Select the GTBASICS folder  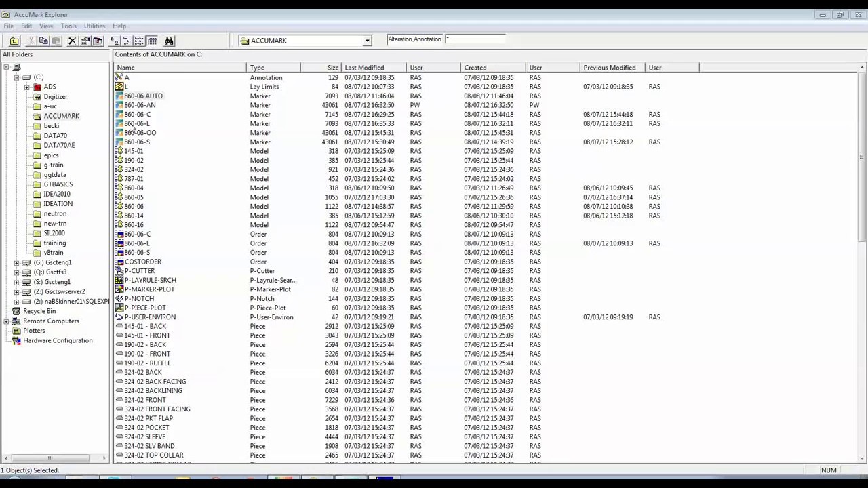click(58, 184)
